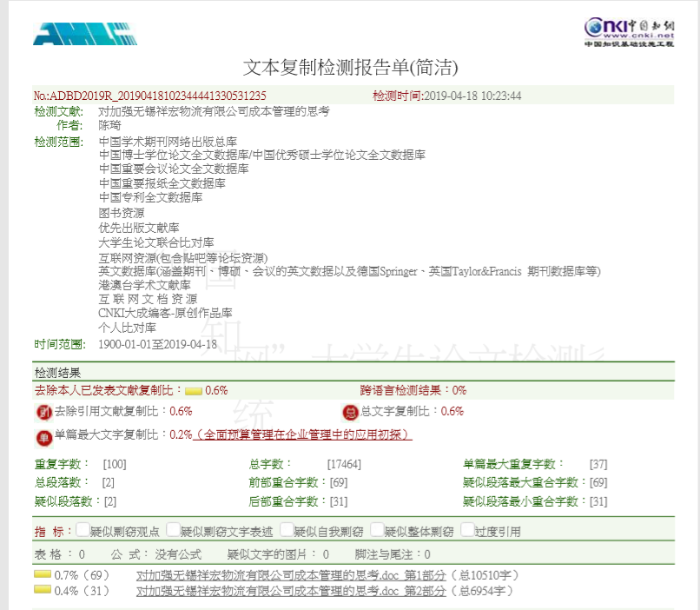
Task: Click 图书资源 entry
Action: coord(122,213)
